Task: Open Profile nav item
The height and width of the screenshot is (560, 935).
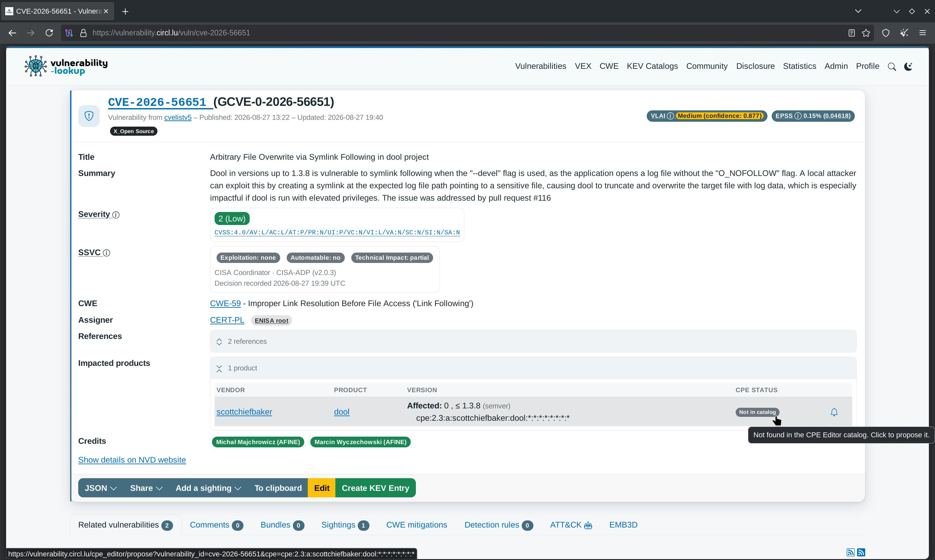Action: point(867,66)
